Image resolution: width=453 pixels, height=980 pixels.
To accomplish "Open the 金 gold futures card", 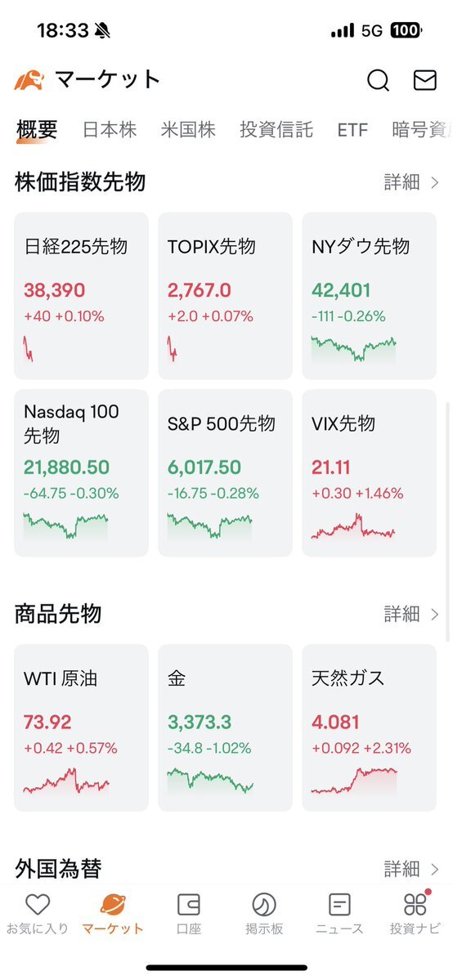I will 225,728.
